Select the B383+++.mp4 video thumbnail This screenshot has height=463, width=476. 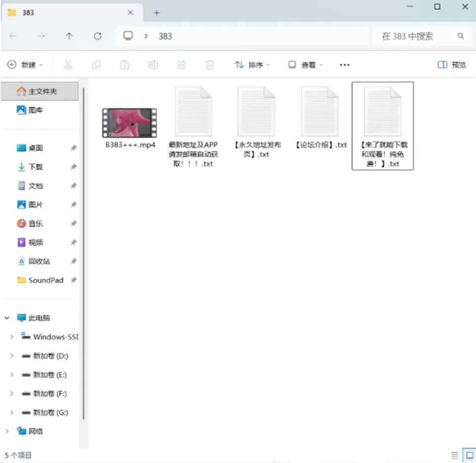tap(129, 123)
